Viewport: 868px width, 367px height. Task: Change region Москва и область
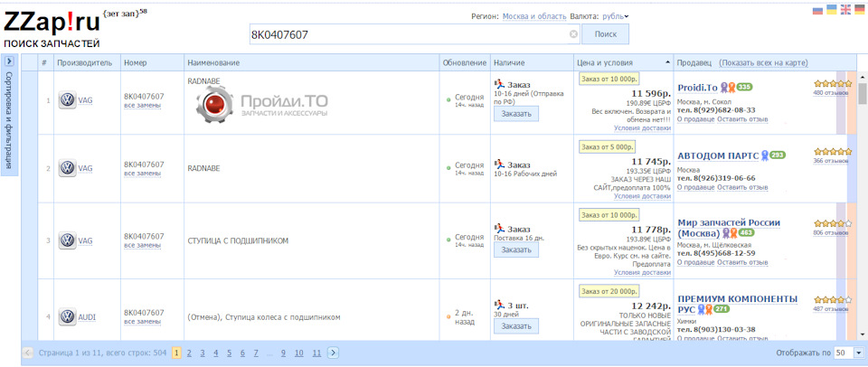click(534, 16)
